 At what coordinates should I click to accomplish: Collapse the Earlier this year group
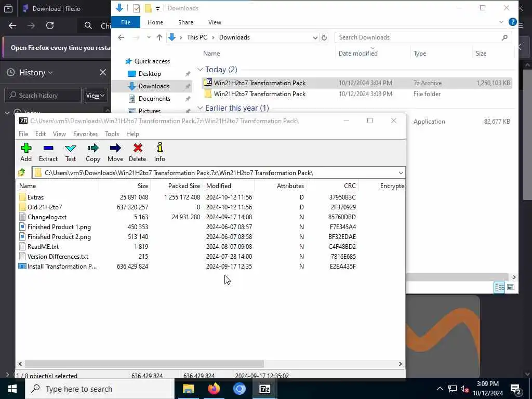200,108
